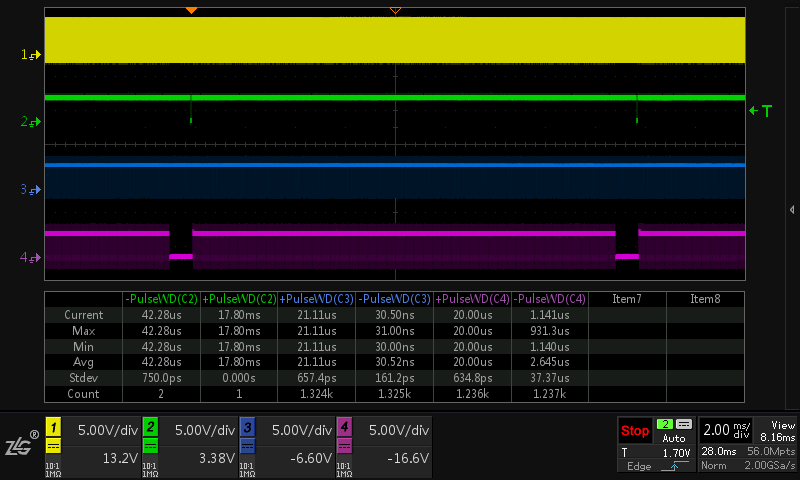800x480 pixels.
Task: Expand the right side panel arrow
Action: (x=792, y=209)
